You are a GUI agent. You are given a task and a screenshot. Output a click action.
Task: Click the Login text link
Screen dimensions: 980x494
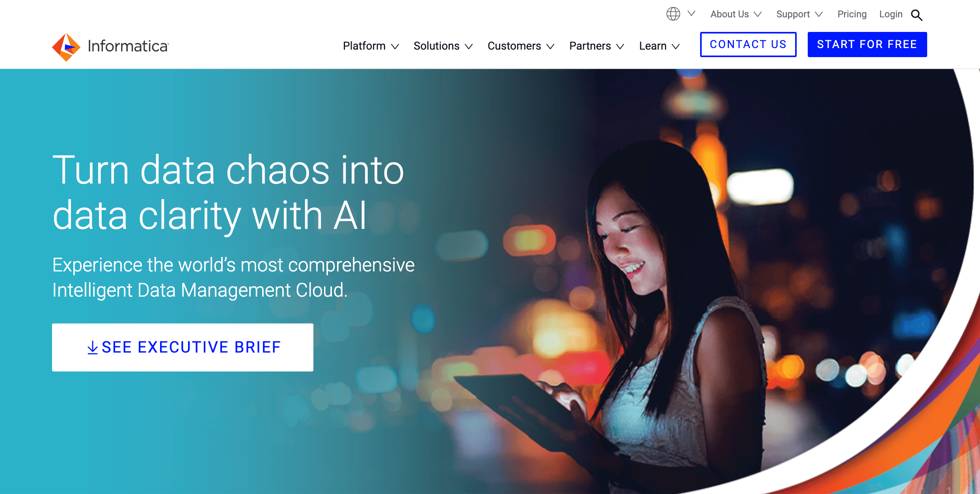(893, 14)
